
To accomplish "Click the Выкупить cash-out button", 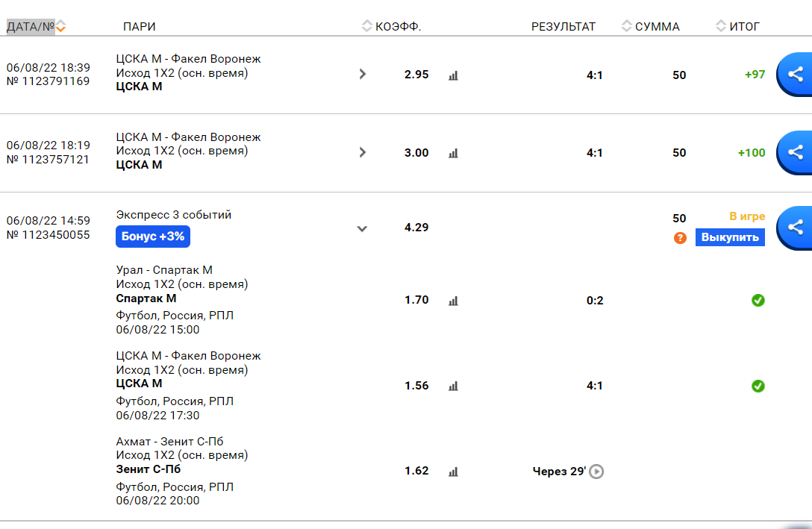I will coord(730,237).
